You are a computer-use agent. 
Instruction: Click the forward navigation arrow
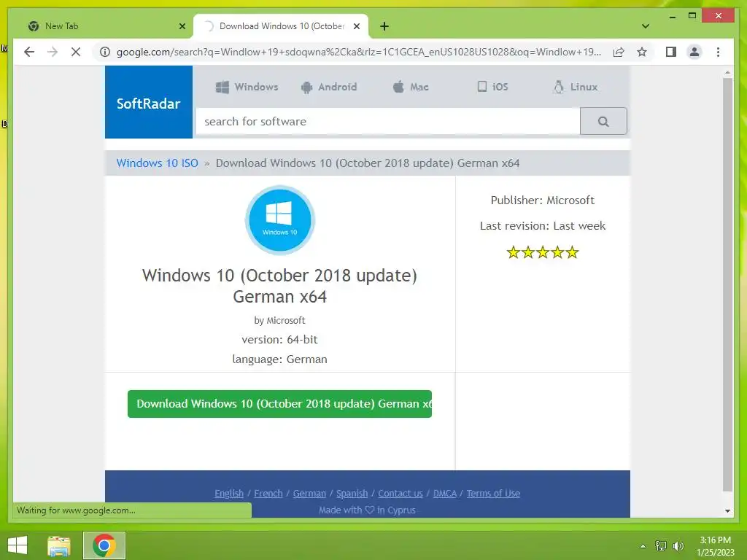pos(53,52)
